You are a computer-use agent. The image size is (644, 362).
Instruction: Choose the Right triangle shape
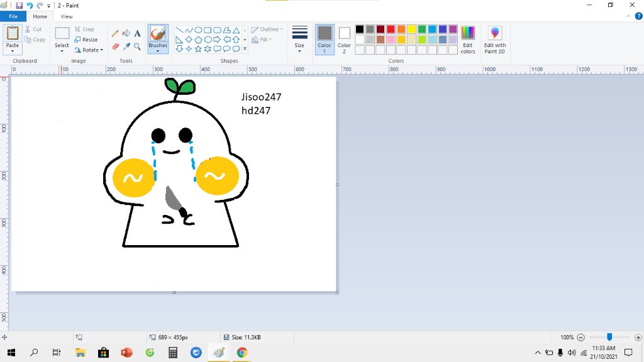point(179,40)
